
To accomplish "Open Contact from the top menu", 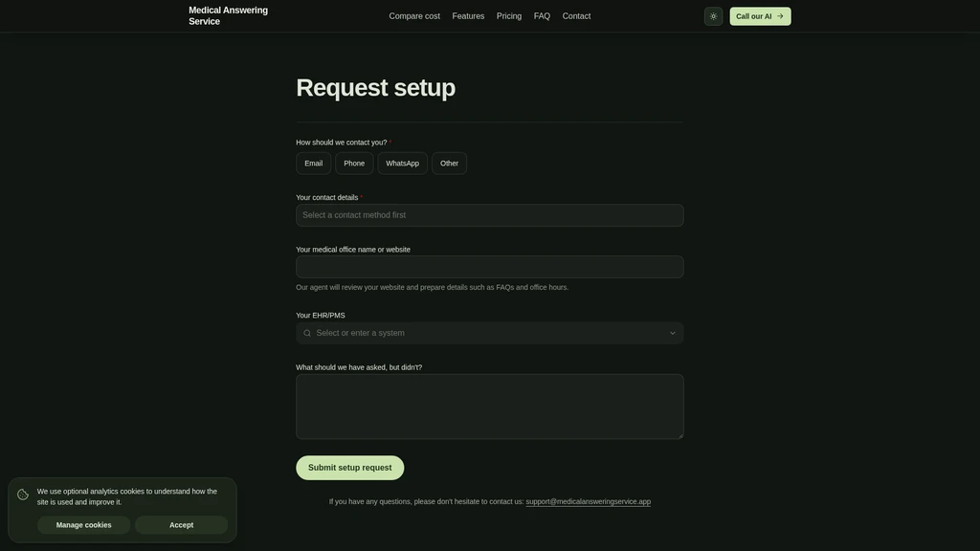I will tap(576, 16).
